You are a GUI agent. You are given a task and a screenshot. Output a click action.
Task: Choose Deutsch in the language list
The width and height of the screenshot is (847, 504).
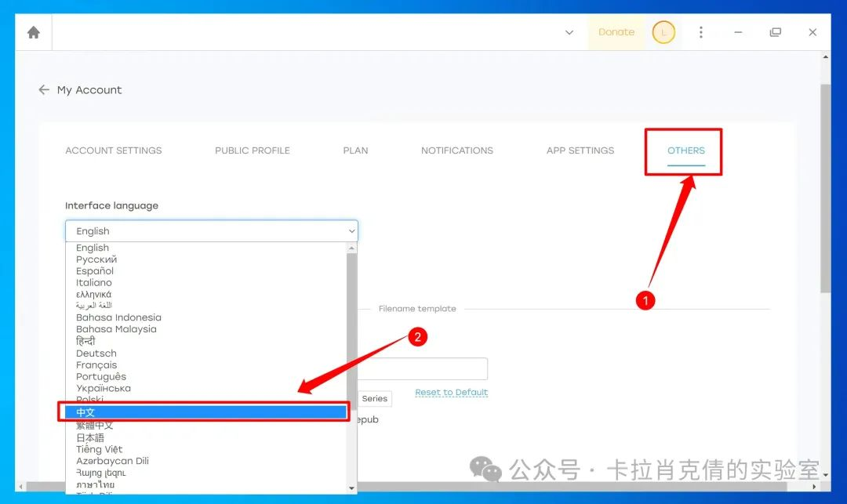point(96,354)
